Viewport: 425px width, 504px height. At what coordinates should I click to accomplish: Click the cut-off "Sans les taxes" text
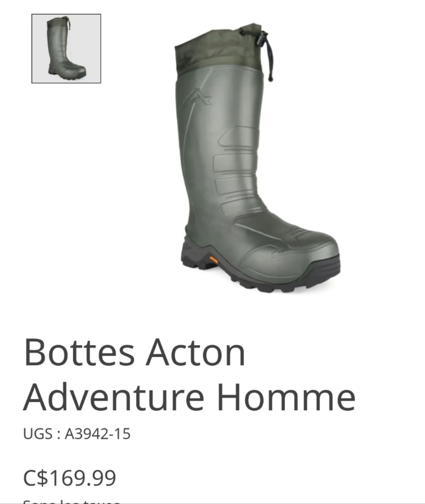[x=72, y=501]
